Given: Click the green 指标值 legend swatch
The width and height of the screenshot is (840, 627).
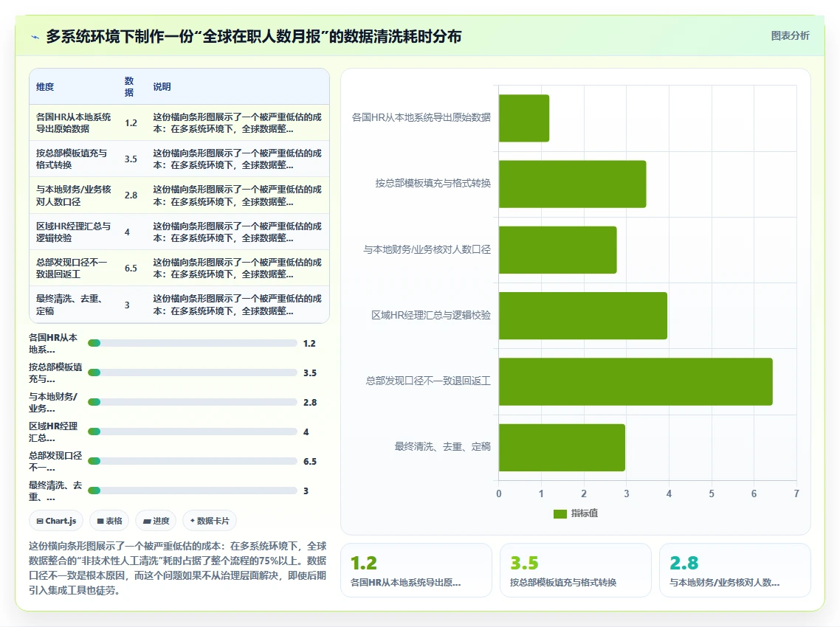Looking at the screenshot, I should [560, 514].
